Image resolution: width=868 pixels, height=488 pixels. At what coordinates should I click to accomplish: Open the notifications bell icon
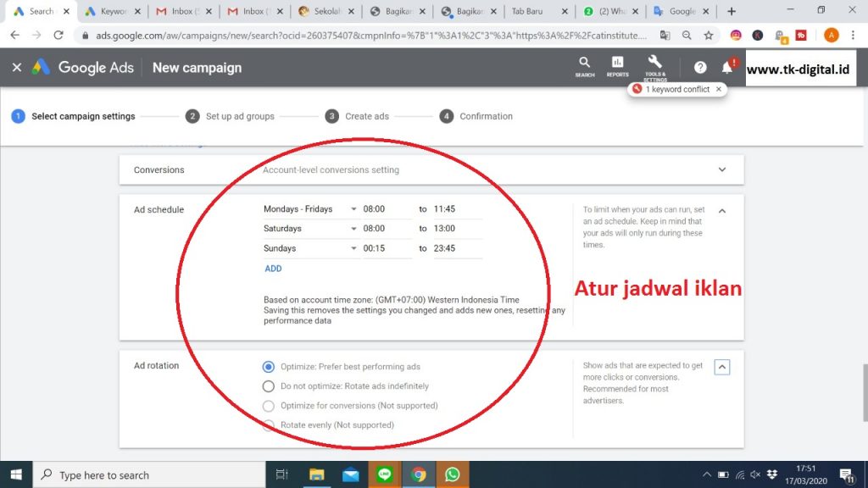[726, 68]
